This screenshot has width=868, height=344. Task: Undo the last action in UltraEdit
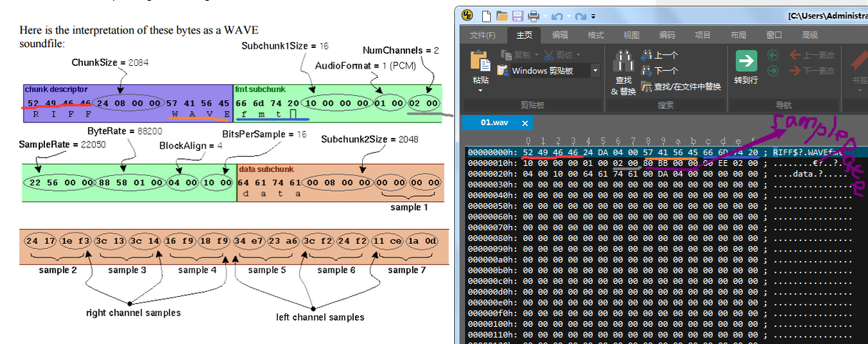point(557,16)
